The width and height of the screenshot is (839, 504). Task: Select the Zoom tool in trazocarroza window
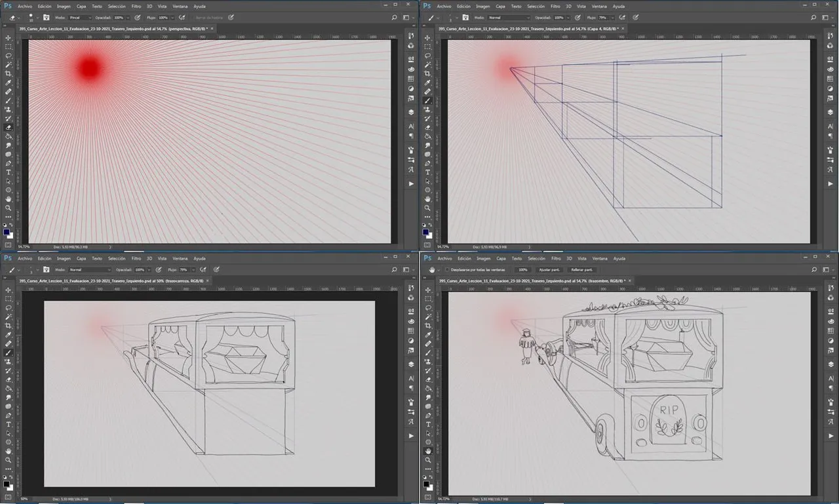(9, 460)
